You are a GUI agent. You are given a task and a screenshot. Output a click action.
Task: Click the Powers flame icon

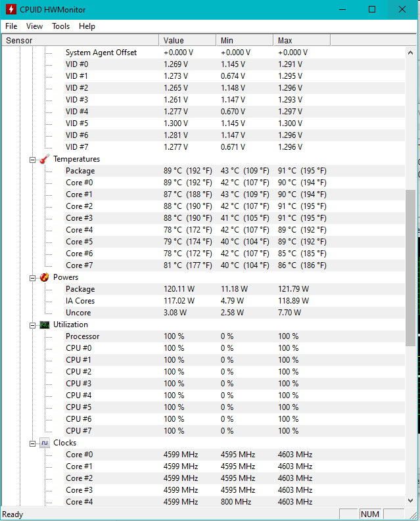[x=45, y=277]
